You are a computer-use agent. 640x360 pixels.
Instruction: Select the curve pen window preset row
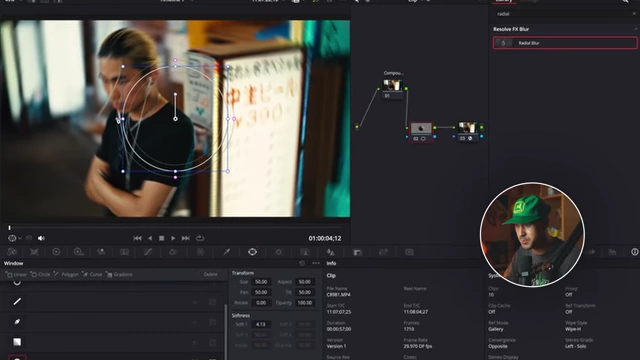pyautogui.click(x=113, y=322)
